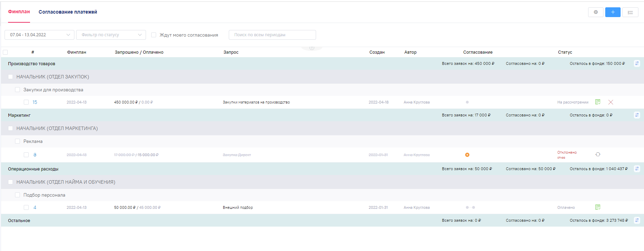This screenshot has width=644, height=251.
Task: Enable 'Ждут моего согласования' checkbox
Action: click(x=154, y=35)
